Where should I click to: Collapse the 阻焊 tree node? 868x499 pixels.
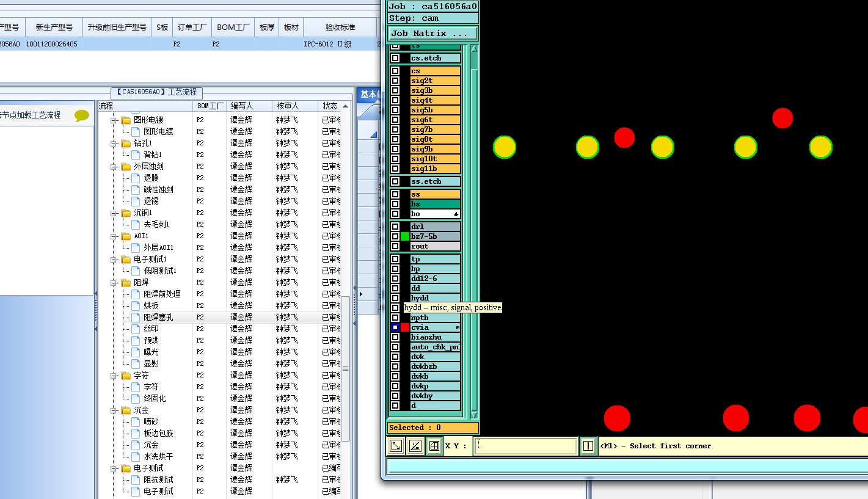pos(114,282)
